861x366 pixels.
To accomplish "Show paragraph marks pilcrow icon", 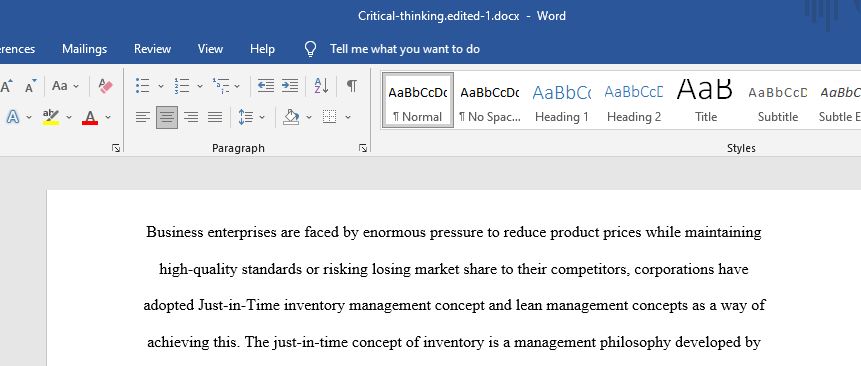I will point(352,86).
